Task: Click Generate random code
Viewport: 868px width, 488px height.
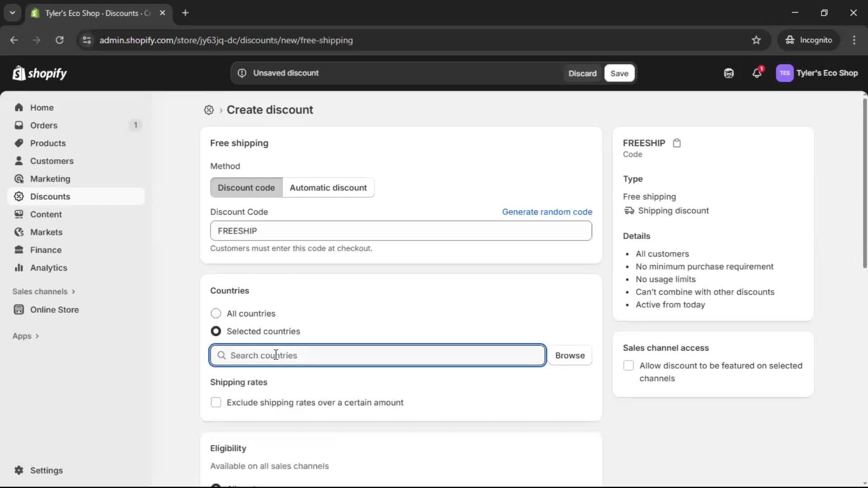Action: (547, 211)
